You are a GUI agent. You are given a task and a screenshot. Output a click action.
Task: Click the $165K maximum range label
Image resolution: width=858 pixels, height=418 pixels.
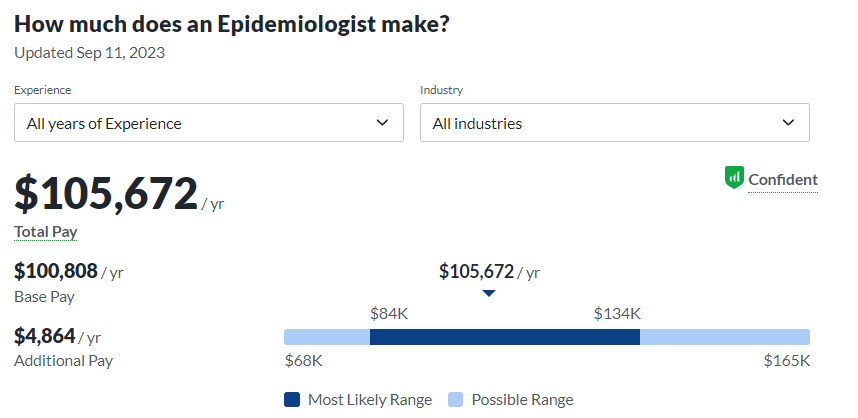786,361
